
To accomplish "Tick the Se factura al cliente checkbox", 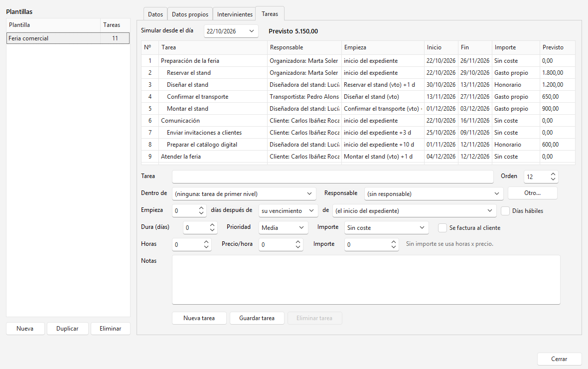I will [442, 228].
